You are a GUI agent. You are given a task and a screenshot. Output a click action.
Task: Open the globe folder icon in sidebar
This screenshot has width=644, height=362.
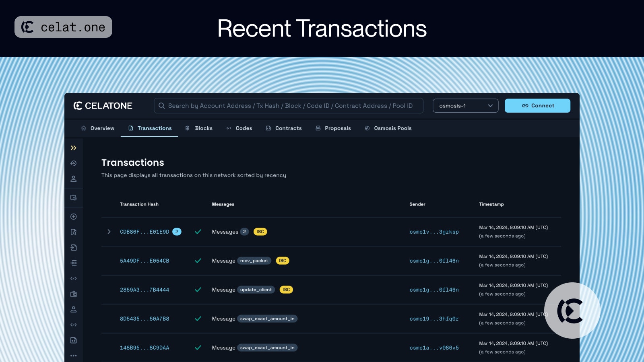pyautogui.click(x=73, y=197)
